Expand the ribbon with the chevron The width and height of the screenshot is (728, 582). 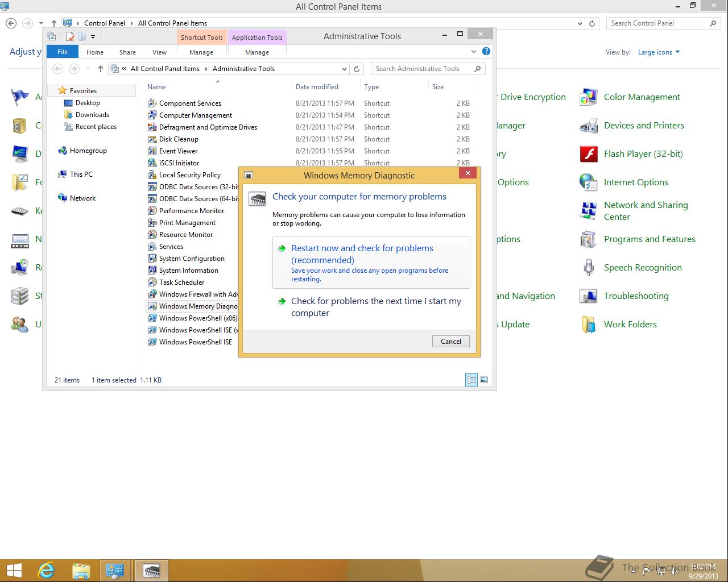point(474,51)
